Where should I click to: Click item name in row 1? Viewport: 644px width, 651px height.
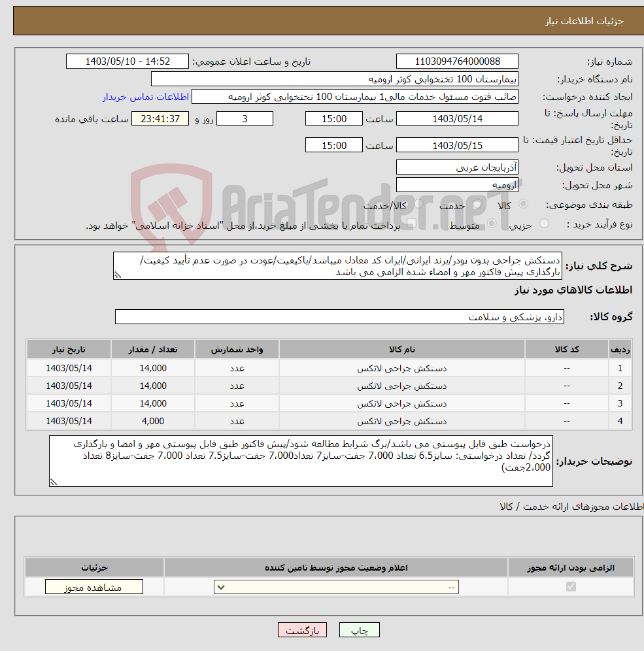402,368
